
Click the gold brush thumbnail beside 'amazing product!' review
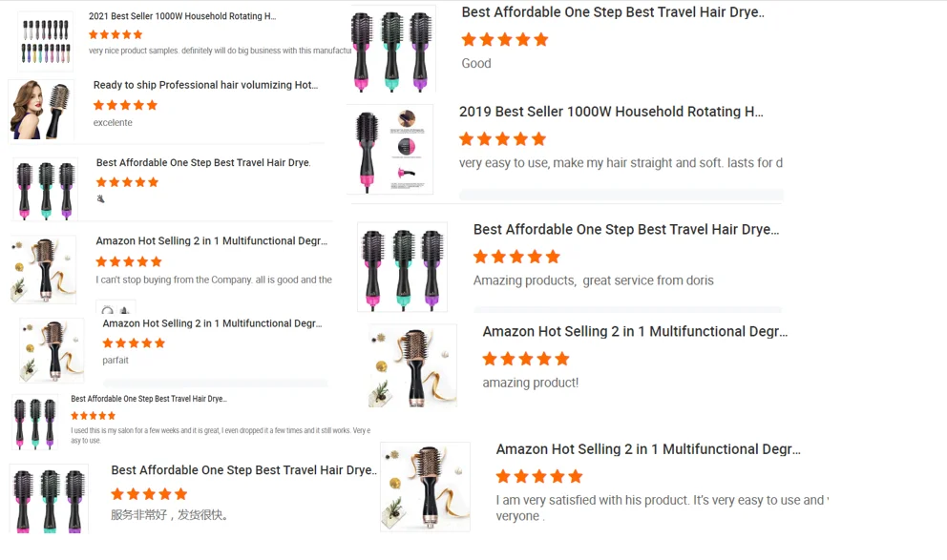pos(413,366)
